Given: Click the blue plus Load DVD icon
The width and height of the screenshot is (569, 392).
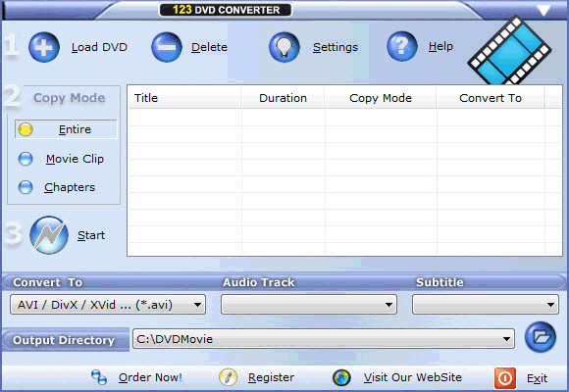Looking at the screenshot, I should click(x=44, y=47).
